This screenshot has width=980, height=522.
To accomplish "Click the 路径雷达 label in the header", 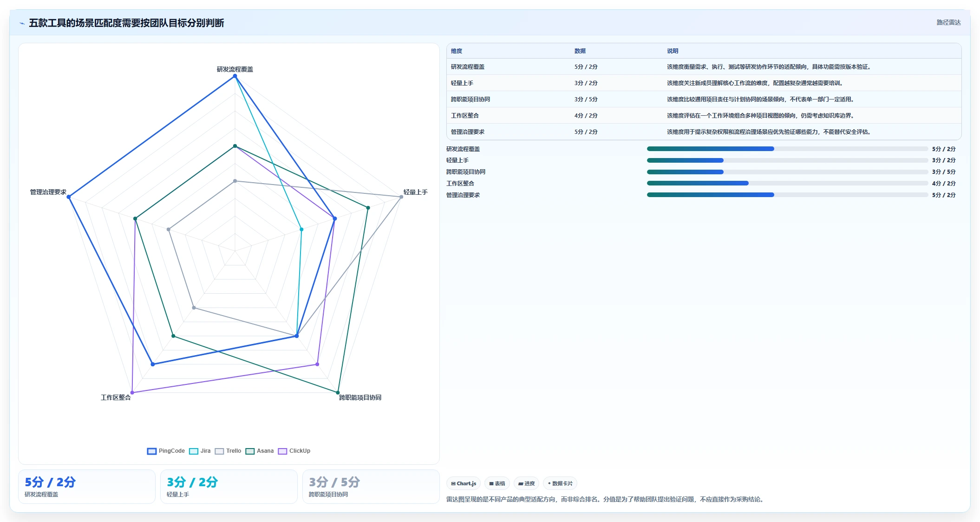I will 948,22.
